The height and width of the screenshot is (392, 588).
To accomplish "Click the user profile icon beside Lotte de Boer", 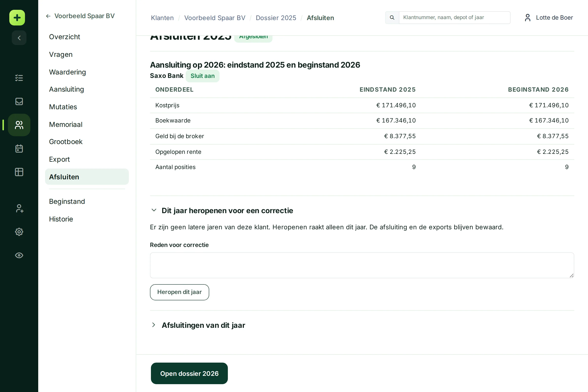I will pyautogui.click(x=527, y=17).
